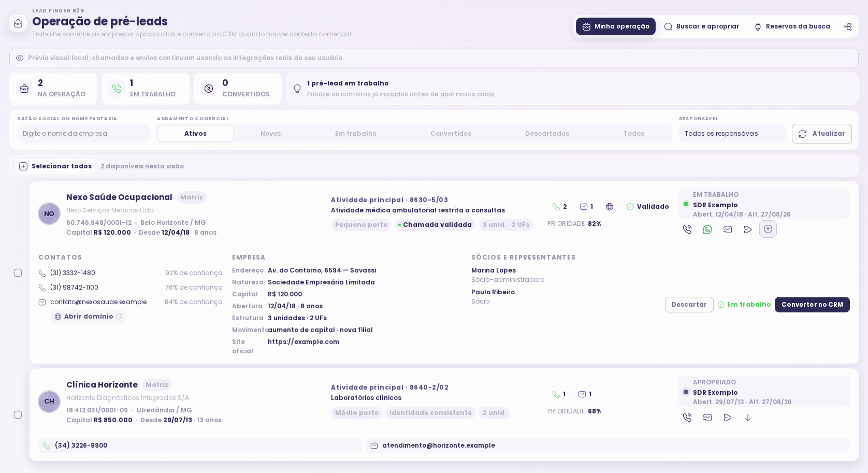Image resolution: width=868 pixels, height=473 pixels.
Task: Click email count chip on Clínica Horizonte
Action: (585, 394)
